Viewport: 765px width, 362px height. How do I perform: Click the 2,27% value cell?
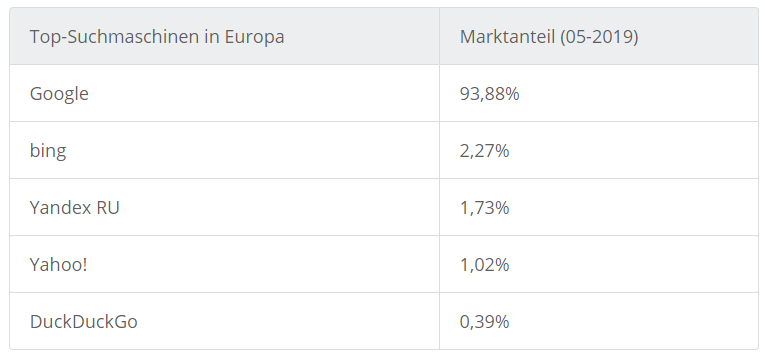[599, 150]
